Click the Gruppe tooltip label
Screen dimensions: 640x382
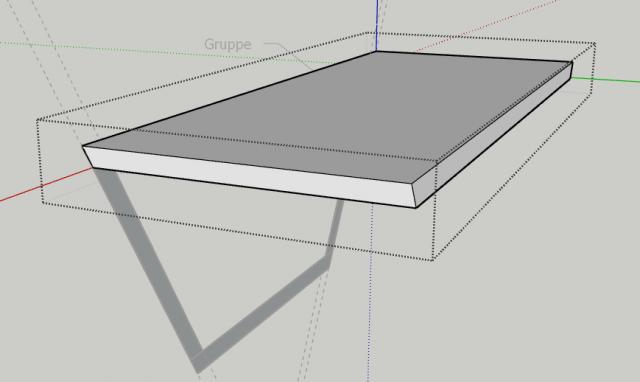pyautogui.click(x=227, y=44)
